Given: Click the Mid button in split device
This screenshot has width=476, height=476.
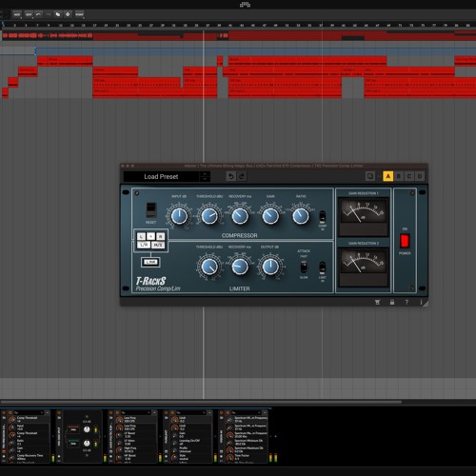Looking at the screenshot, I should [x=73, y=429].
